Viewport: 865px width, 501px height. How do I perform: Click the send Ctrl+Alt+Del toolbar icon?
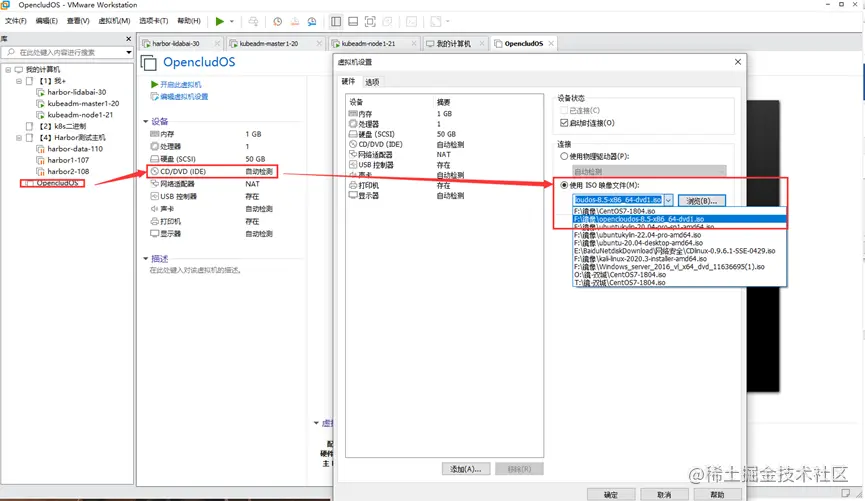(x=253, y=22)
